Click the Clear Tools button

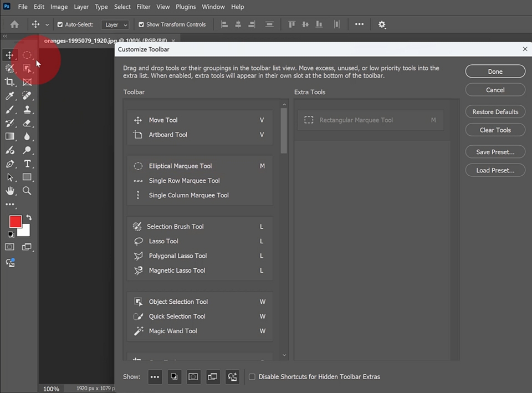(495, 130)
